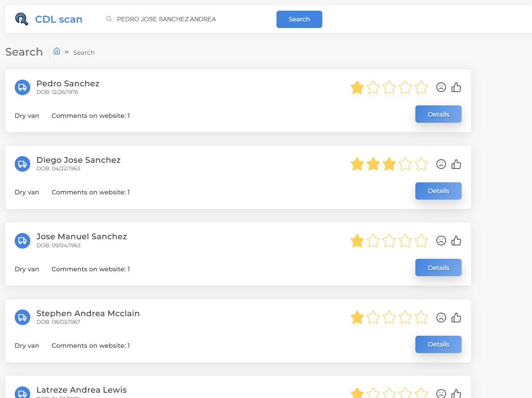Open Details for Pedro Sanchez
This screenshot has height=398, width=532.
tap(439, 114)
